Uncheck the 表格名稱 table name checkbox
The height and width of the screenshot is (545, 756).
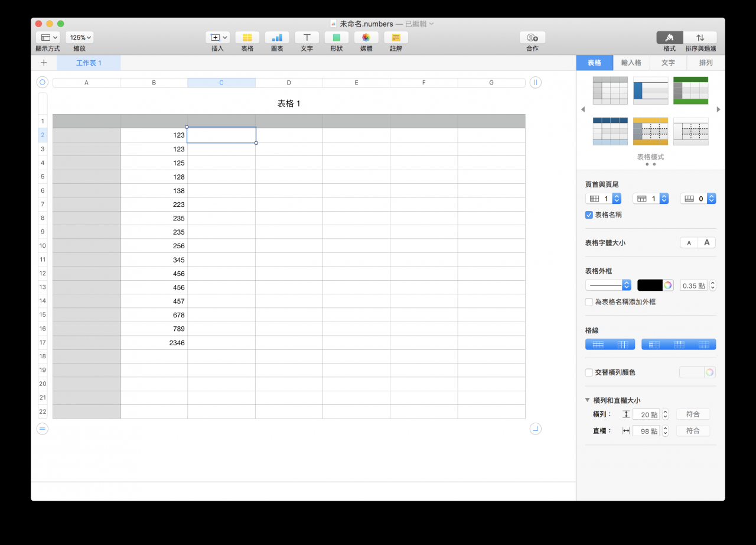point(589,215)
